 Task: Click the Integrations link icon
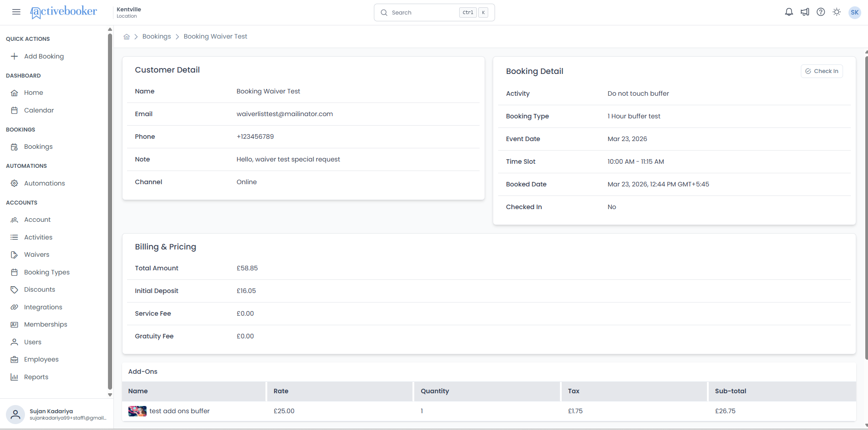[x=15, y=307]
